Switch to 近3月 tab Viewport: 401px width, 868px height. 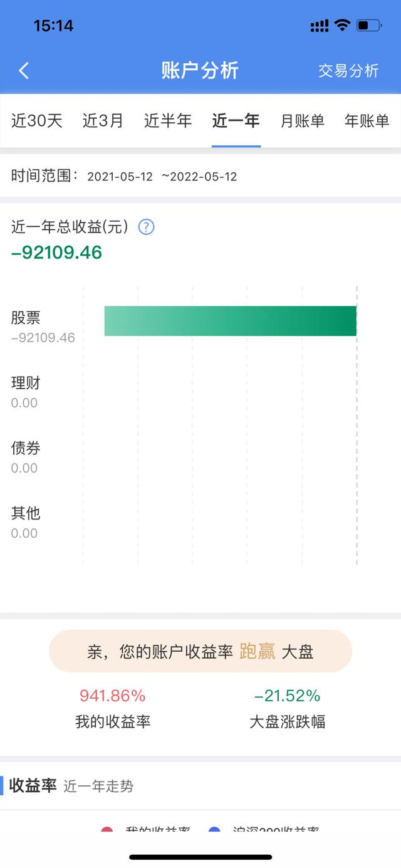(x=103, y=121)
